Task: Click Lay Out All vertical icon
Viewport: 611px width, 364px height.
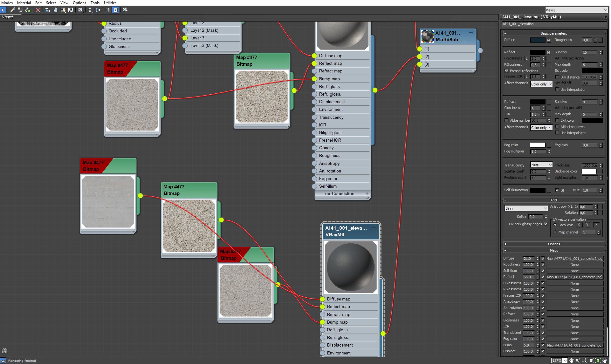Action: (90, 10)
